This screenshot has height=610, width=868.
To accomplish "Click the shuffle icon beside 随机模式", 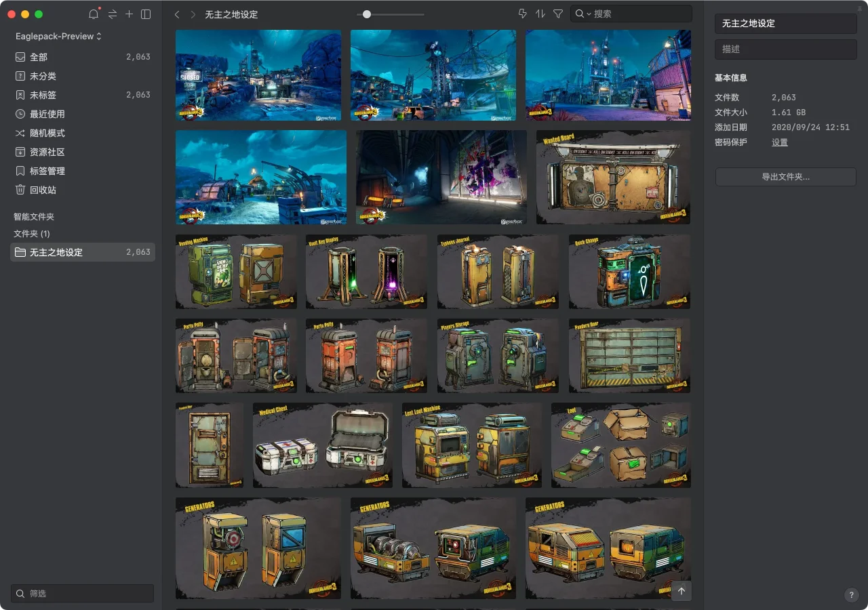I will coord(20,133).
